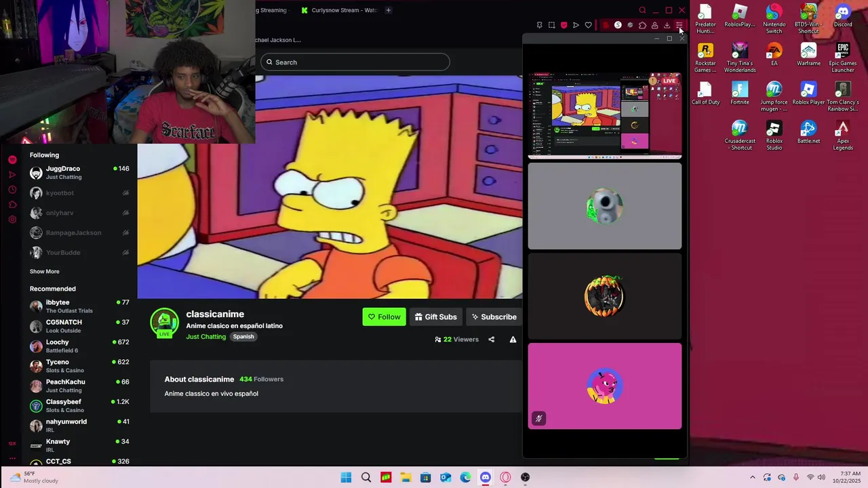This screenshot has width=868, height=488.
Task: Click the send/flow arrow icon in address bar
Action: pyautogui.click(x=576, y=25)
